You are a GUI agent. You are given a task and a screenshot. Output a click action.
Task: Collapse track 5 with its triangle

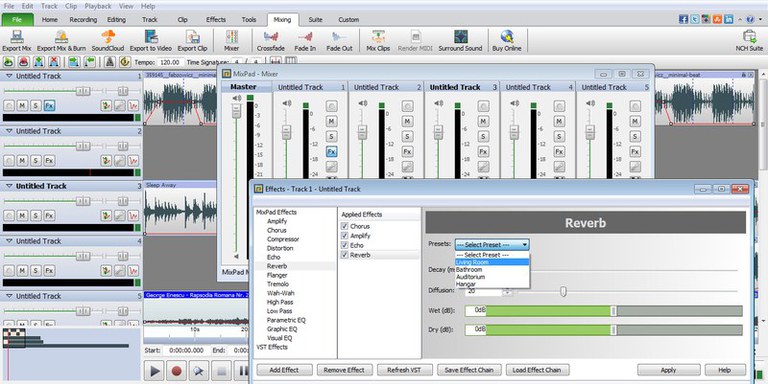click(9, 296)
